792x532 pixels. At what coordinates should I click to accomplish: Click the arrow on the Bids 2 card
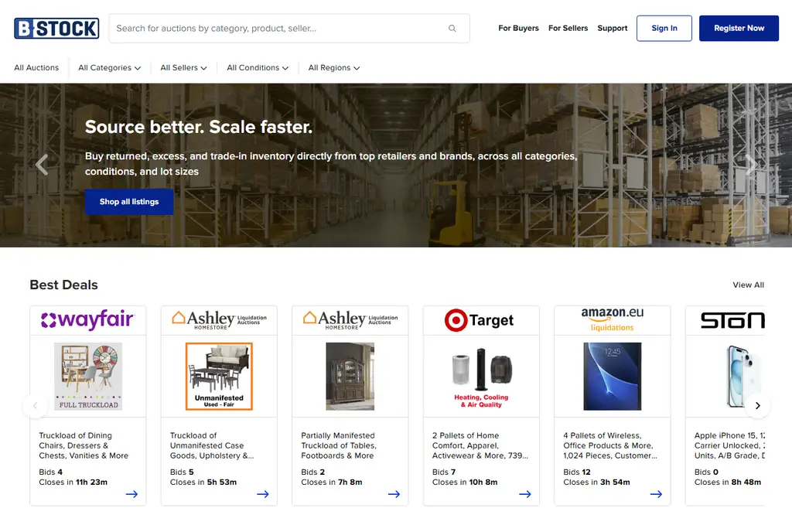point(394,494)
